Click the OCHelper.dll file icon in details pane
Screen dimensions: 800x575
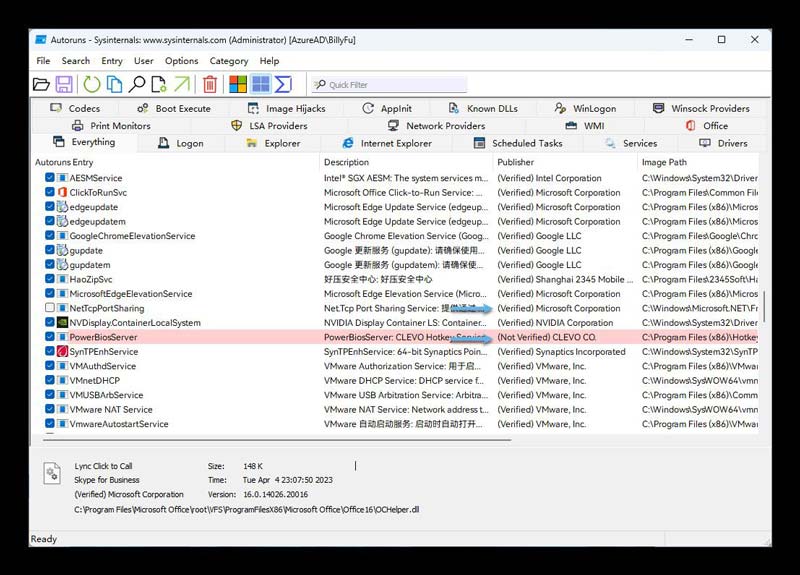(x=52, y=473)
